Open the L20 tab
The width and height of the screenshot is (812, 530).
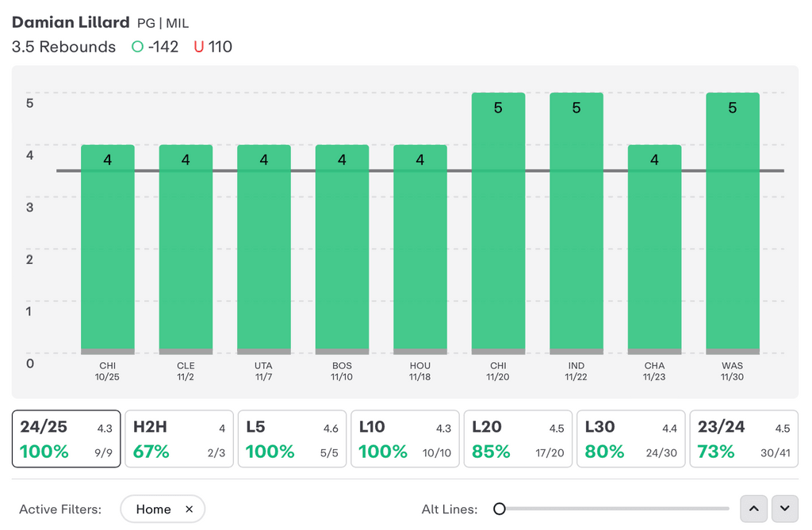[x=518, y=439]
